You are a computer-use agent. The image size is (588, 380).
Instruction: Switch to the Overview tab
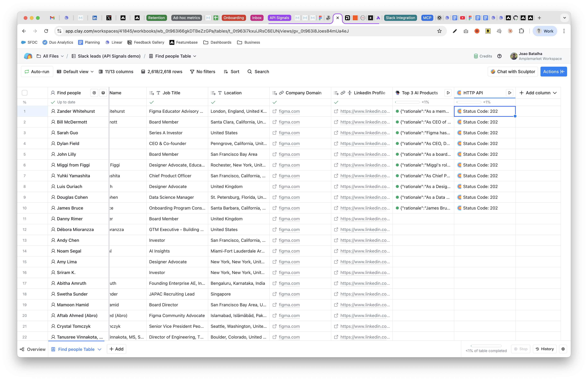(x=33, y=349)
